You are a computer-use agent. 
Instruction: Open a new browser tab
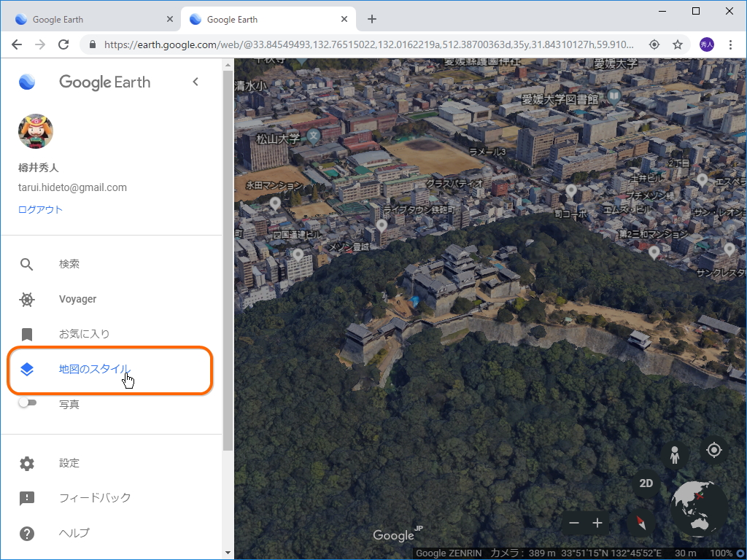(x=372, y=19)
